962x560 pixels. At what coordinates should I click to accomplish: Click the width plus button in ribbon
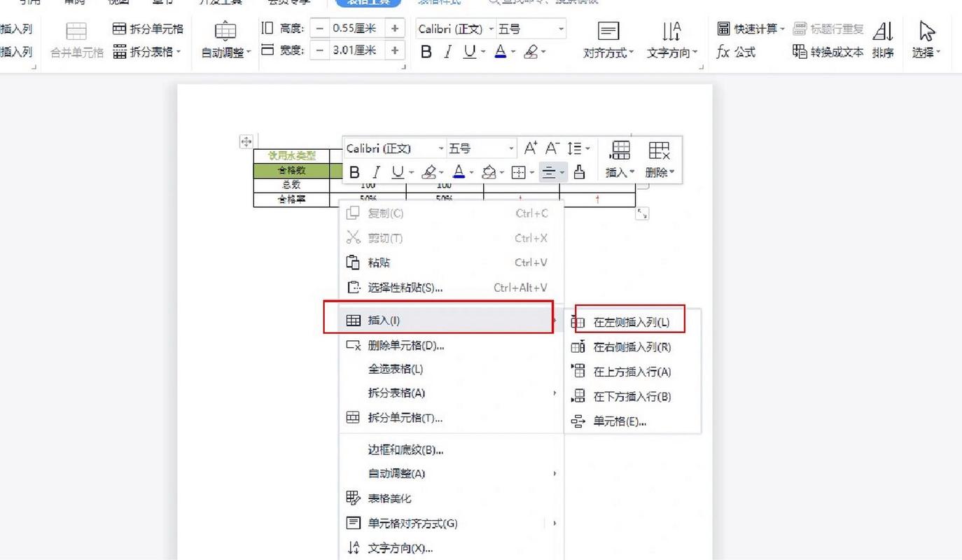point(395,50)
